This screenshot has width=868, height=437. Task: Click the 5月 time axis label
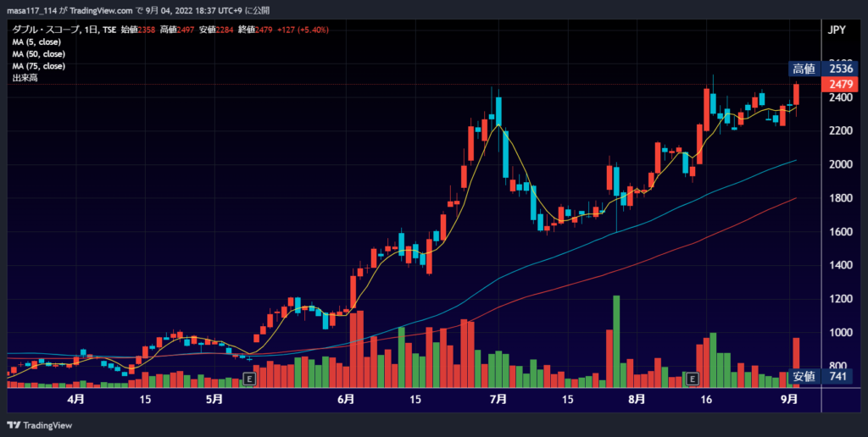pyautogui.click(x=214, y=400)
